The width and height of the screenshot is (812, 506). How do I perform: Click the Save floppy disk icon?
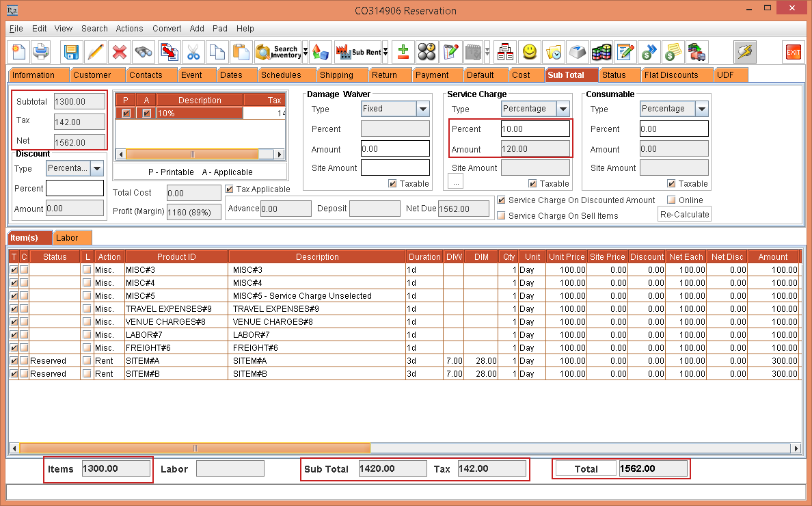point(71,52)
